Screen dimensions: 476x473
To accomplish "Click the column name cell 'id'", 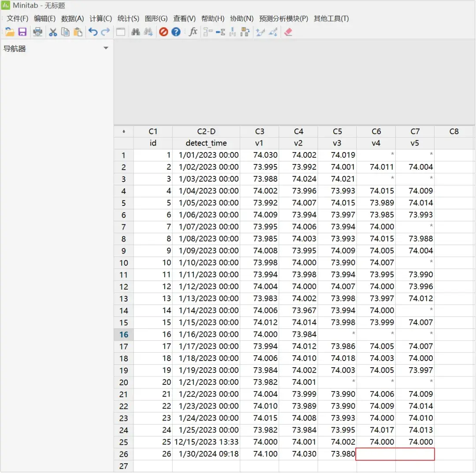I will 153,143.
